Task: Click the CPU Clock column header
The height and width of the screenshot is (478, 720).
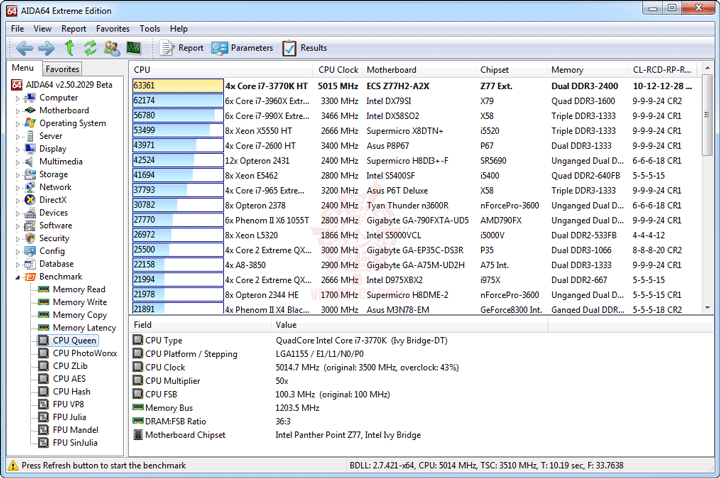Action: (338, 70)
